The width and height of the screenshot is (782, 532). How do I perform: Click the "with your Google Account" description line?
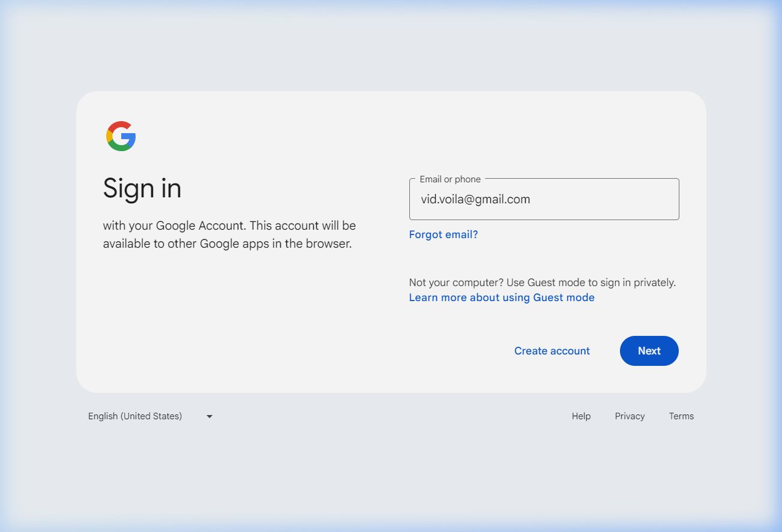[229, 226]
